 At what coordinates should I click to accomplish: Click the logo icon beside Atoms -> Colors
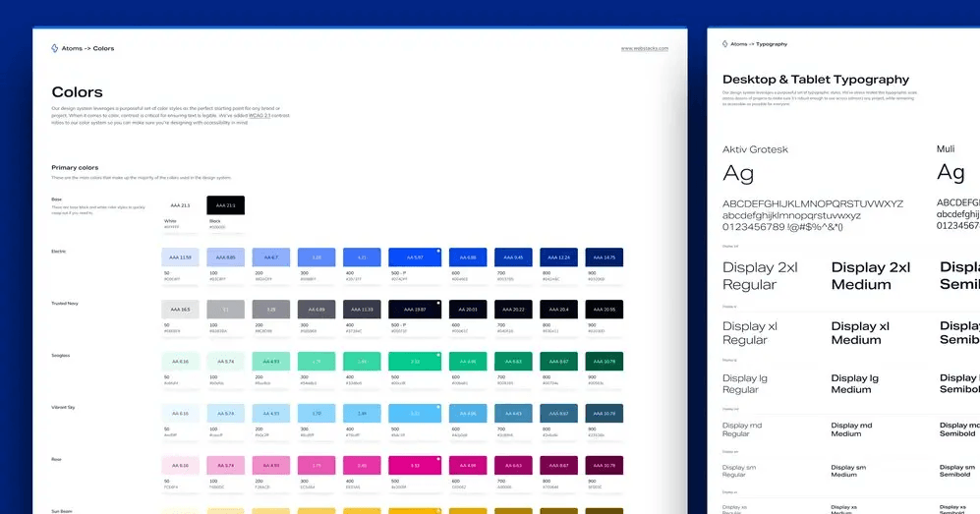tap(55, 48)
